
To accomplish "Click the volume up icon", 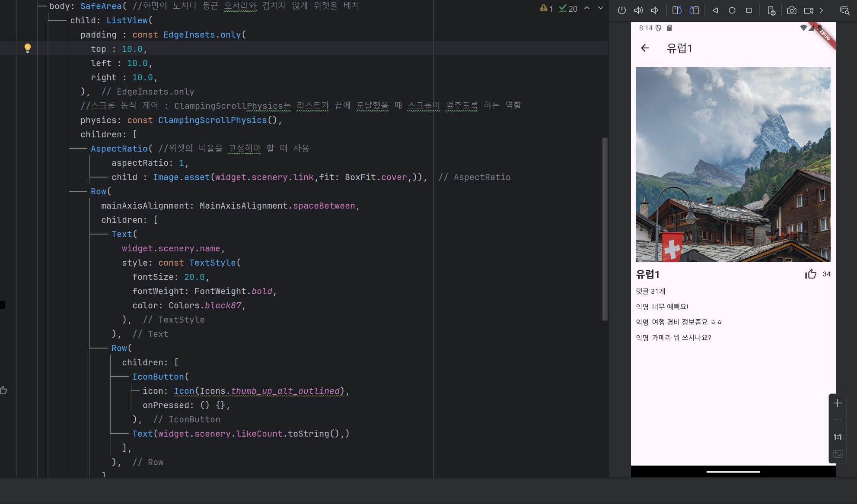I will 638,10.
